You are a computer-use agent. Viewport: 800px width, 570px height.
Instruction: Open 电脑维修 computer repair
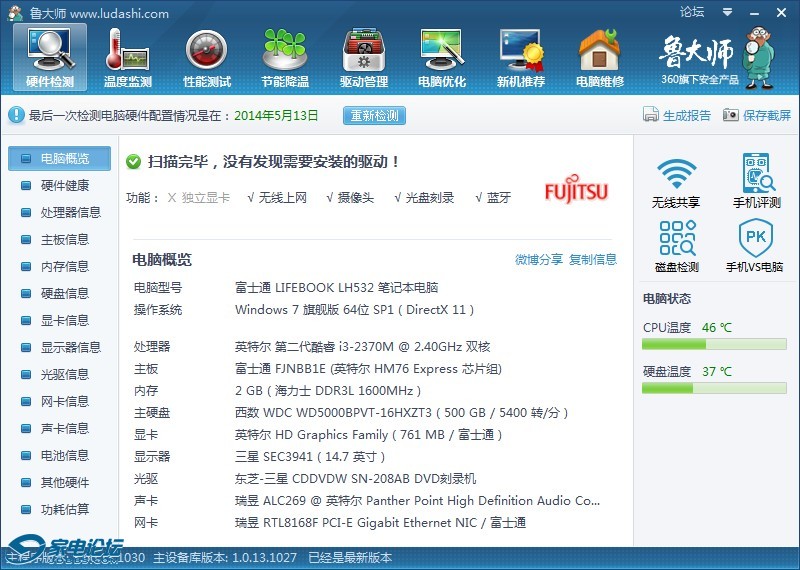(600, 56)
